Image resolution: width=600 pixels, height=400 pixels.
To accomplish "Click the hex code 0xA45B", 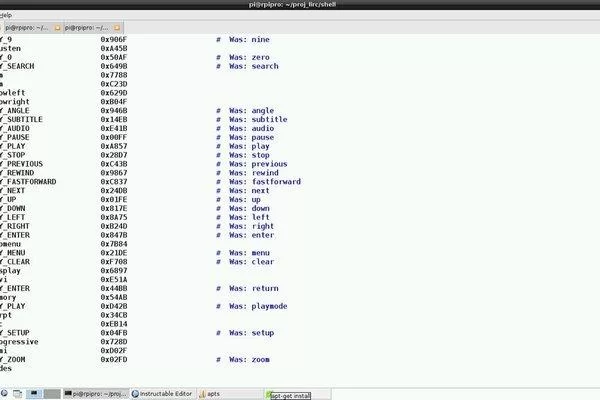I will (x=114, y=48).
